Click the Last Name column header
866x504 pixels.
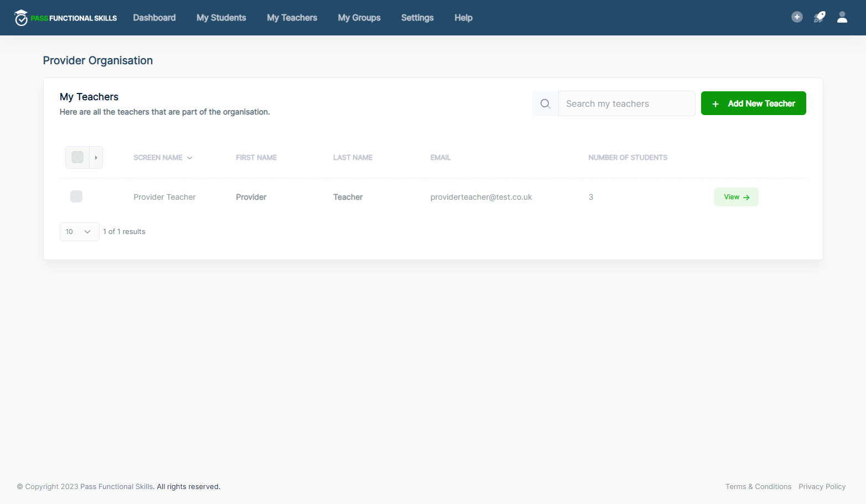pyautogui.click(x=352, y=158)
